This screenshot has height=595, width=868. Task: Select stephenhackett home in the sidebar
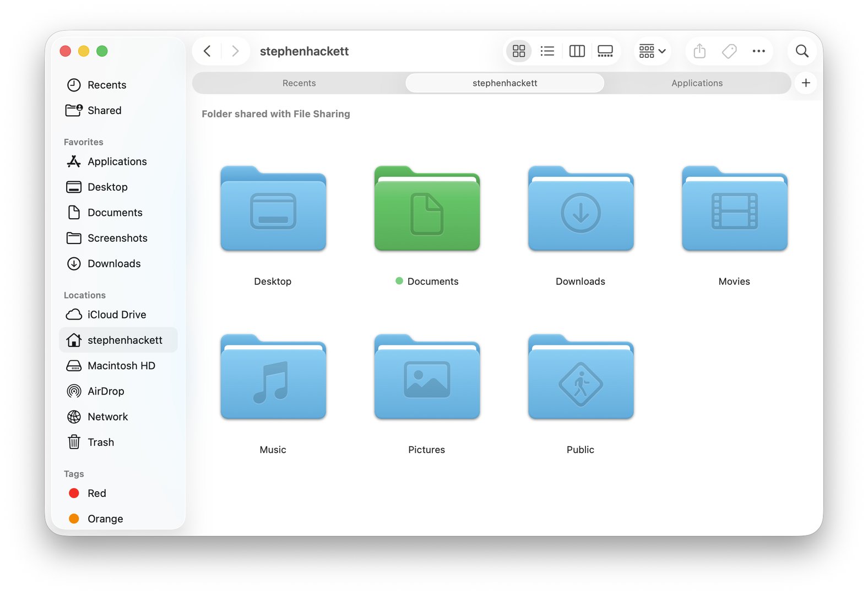tap(118, 340)
